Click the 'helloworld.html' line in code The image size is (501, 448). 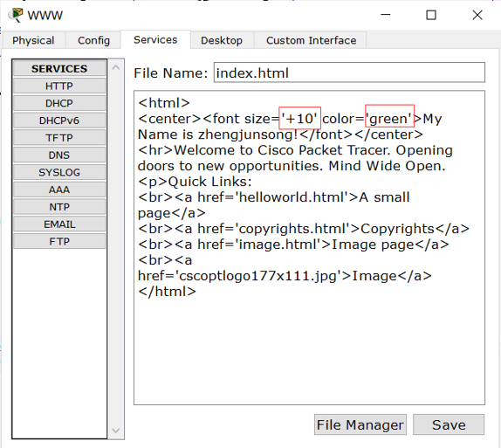[273, 197]
